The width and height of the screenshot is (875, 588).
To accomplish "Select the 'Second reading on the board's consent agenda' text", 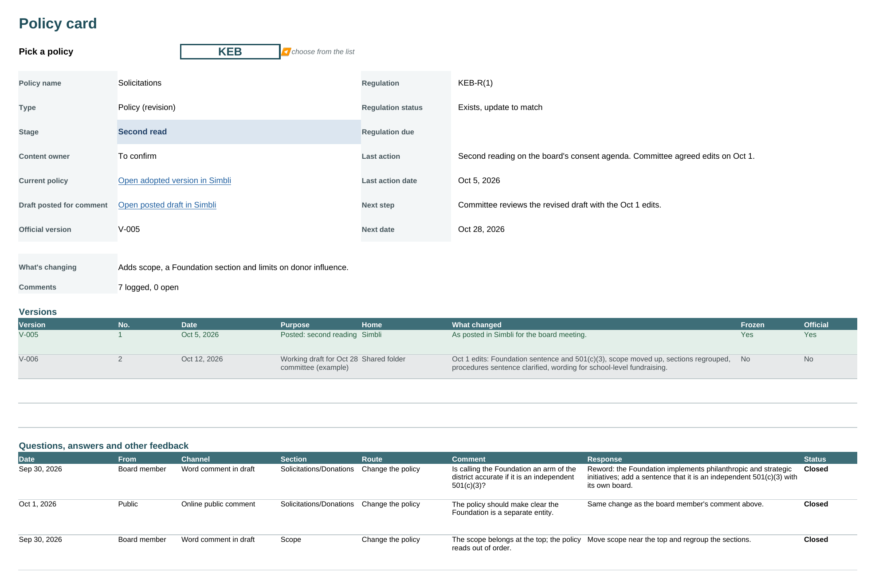I will click(x=606, y=156).
